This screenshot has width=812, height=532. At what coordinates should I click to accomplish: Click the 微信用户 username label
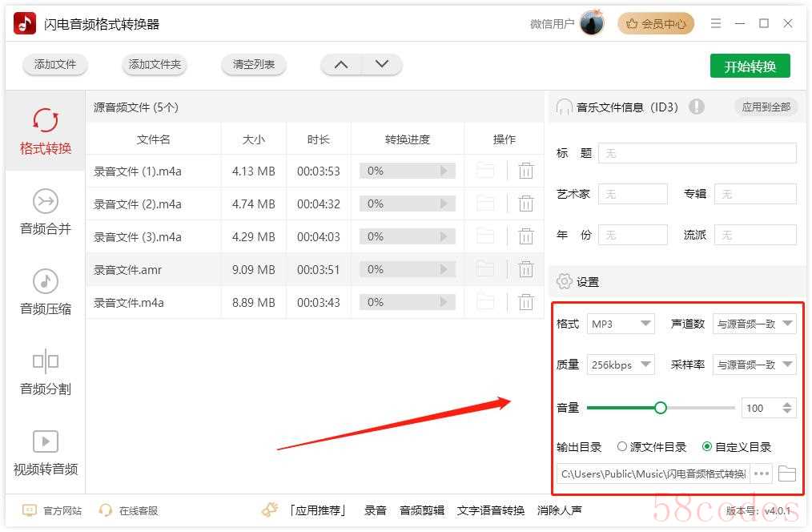tap(552, 24)
